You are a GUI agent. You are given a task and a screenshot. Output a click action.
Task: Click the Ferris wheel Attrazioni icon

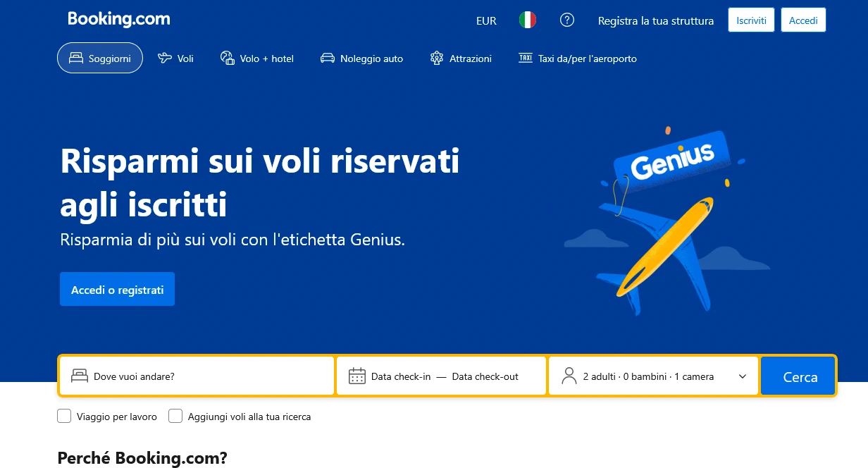(437, 58)
